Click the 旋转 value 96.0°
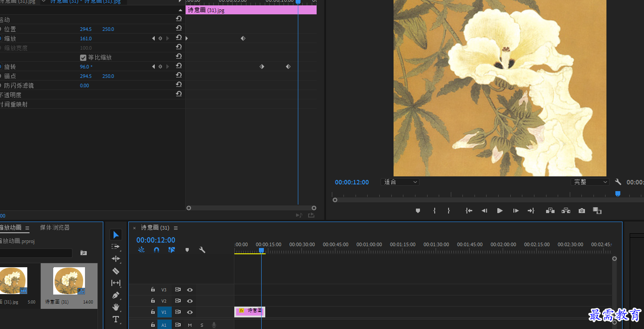This screenshot has width=644, height=329. click(86, 67)
